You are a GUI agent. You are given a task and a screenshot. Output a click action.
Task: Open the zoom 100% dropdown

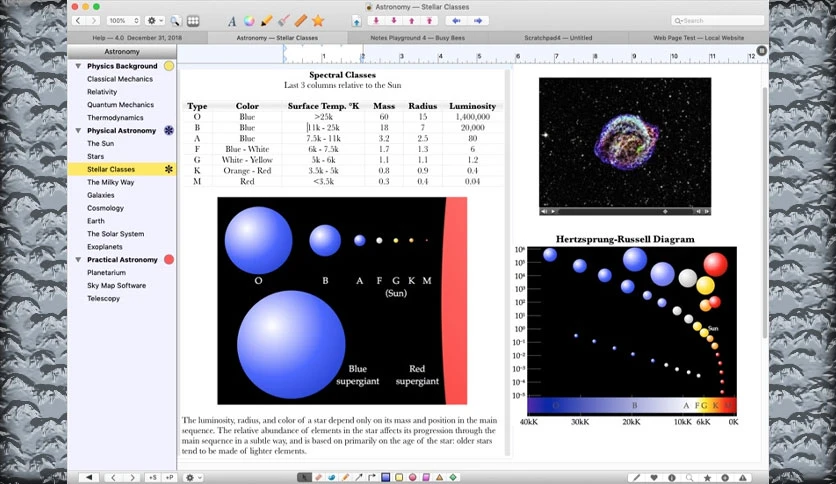[x=123, y=20]
